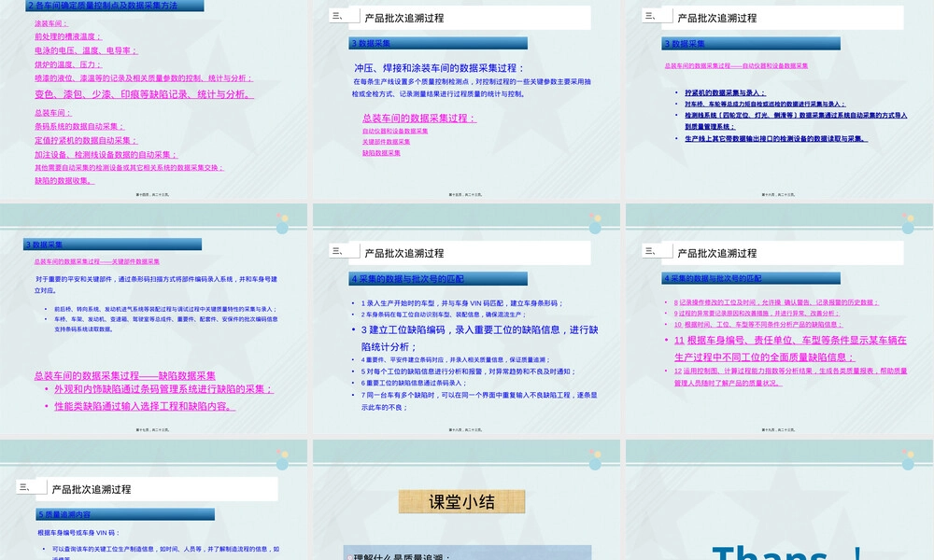Screen dimensions: 934x560
Task: Click the 1 录入生产开始时的车型 bullet
Action: (x=461, y=303)
